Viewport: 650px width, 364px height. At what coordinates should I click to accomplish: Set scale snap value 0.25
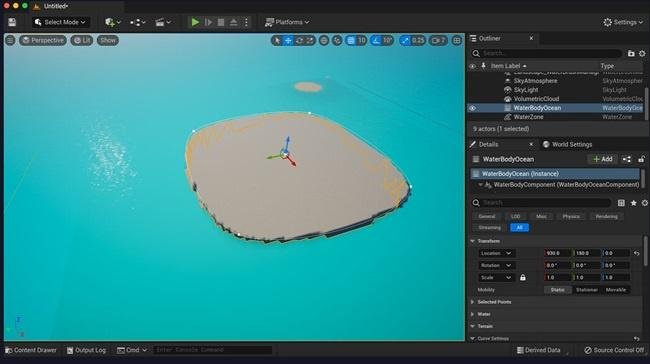pos(418,40)
